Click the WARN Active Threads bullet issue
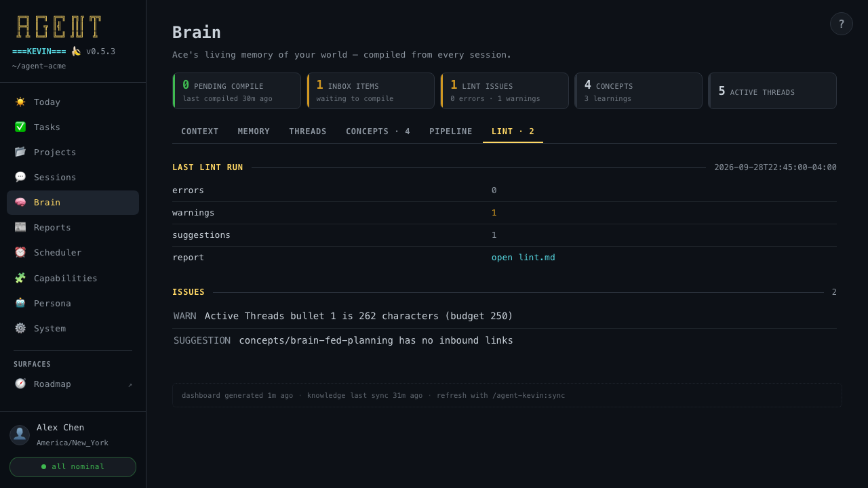The height and width of the screenshot is (488, 868). [505, 316]
